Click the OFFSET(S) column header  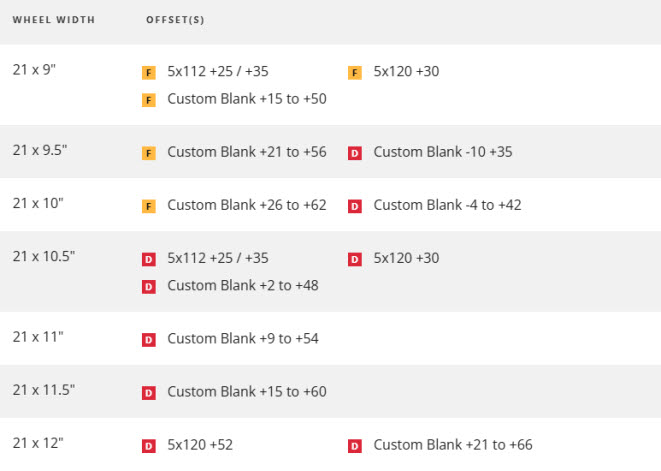(175, 20)
